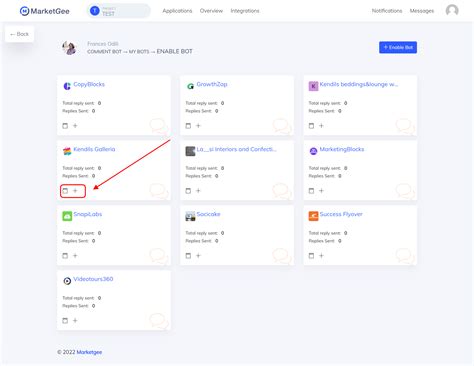Click the MarketGee logo
The height and width of the screenshot is (366, 474).
pyautogui.click(x=44, y=11)
